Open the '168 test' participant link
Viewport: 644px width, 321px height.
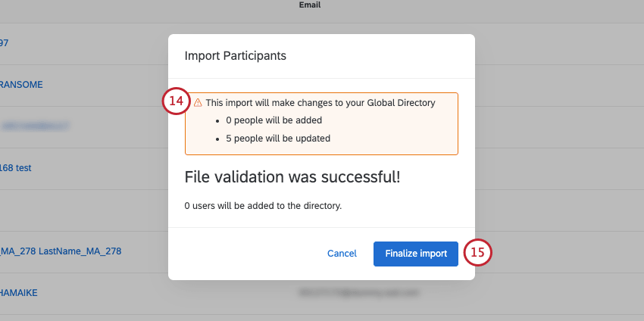(x=16, y=168)
